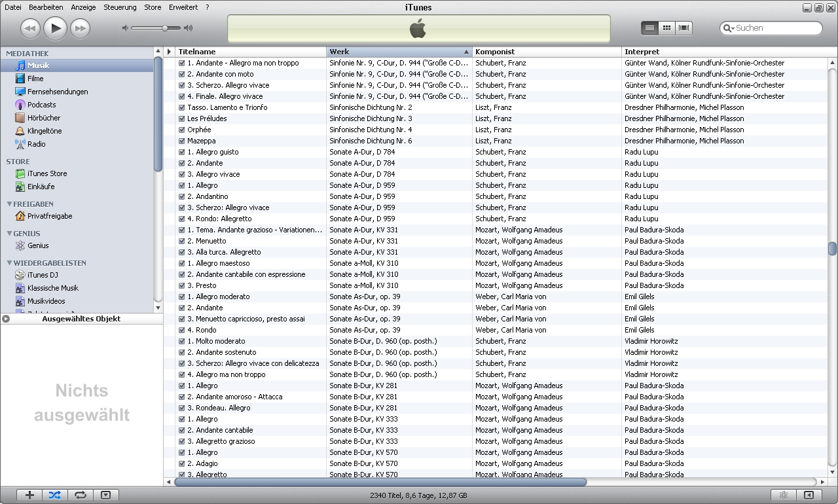This screenshot has width=838, height=504.
Task: Reverse sort order on the Werk column
Action: [399, 52]
